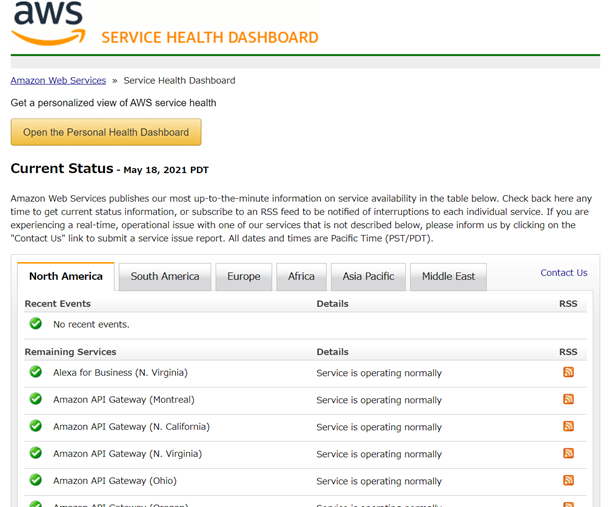Click green status check for No recent events
The image size is (612, 507).
point(36,324)
